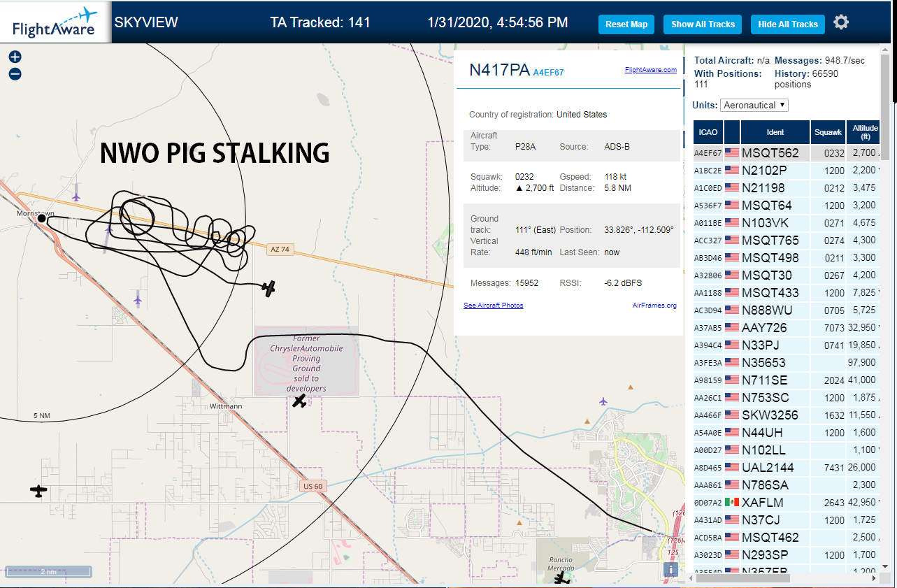Open the Units dropdown set to Aeronautical
This screenshot has width=897, height=588.
[x=754, y=105]
